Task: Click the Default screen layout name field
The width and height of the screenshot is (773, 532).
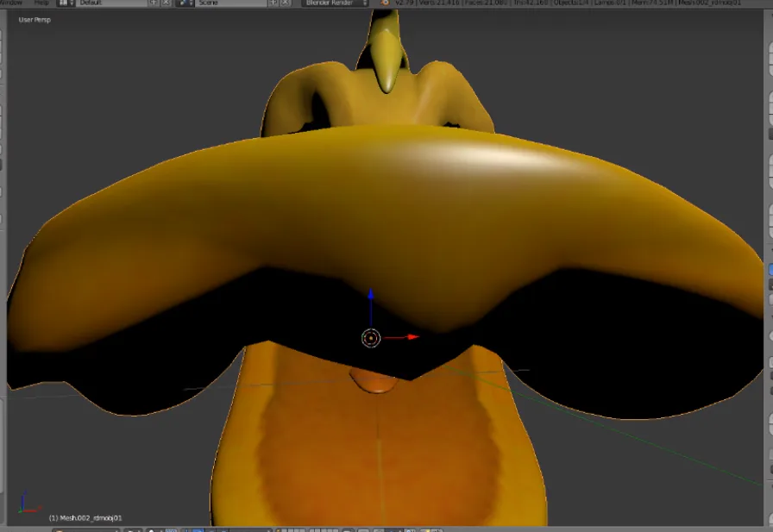Action: click(x=111, y=3)
